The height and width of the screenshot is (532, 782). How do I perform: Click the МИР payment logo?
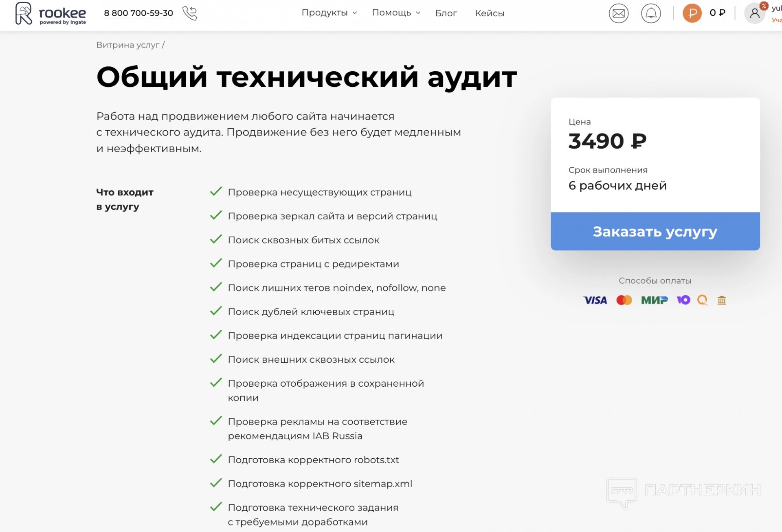tap(654, 300)
